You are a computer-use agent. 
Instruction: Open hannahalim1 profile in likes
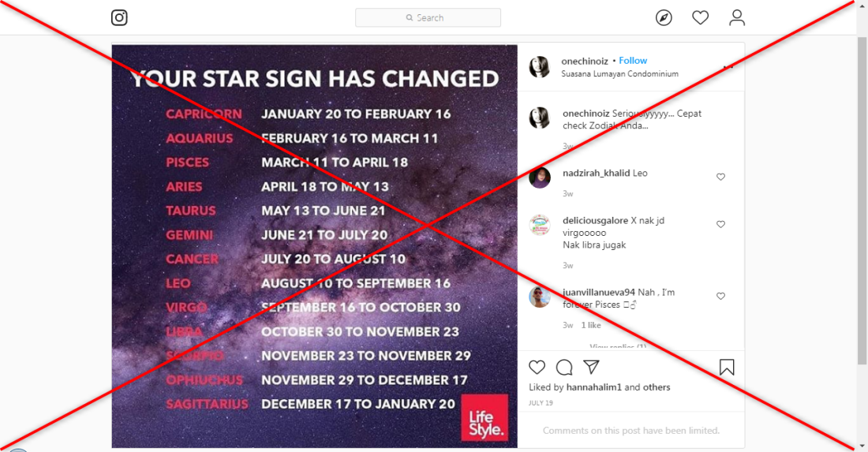594,387
